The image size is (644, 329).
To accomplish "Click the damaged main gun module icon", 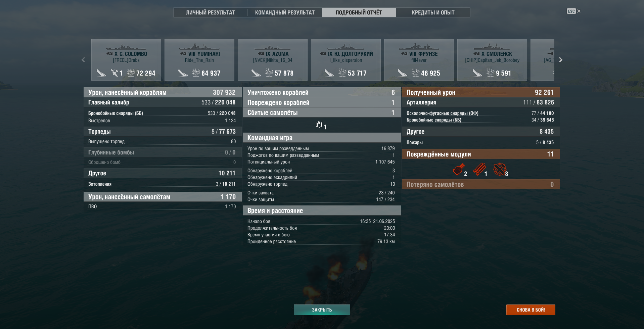I will point(459,170).
